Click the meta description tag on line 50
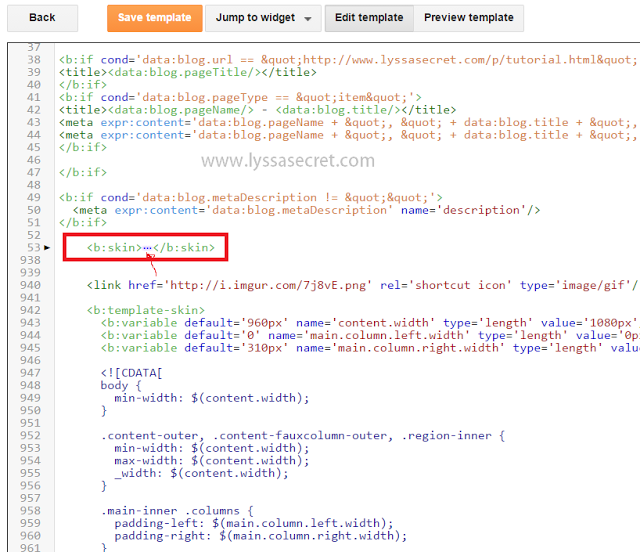The width and height of the screenshot is (640, 552). tap(307, 210)
